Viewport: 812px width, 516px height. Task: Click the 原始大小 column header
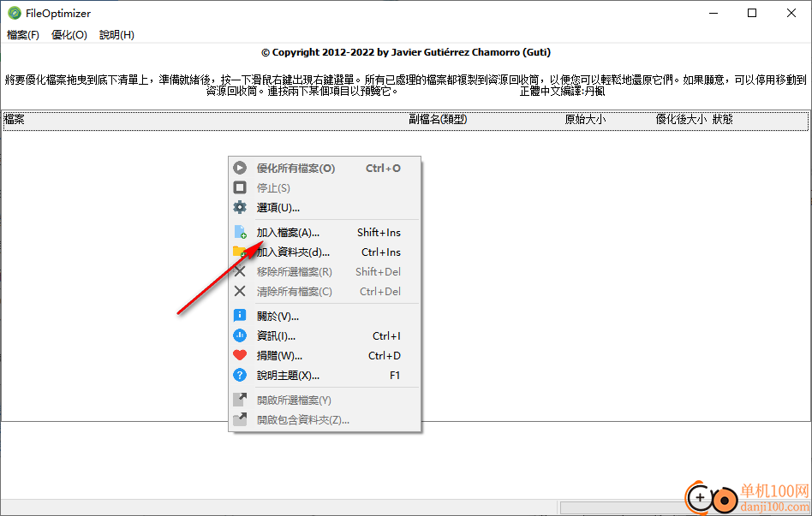coord(585,120)
